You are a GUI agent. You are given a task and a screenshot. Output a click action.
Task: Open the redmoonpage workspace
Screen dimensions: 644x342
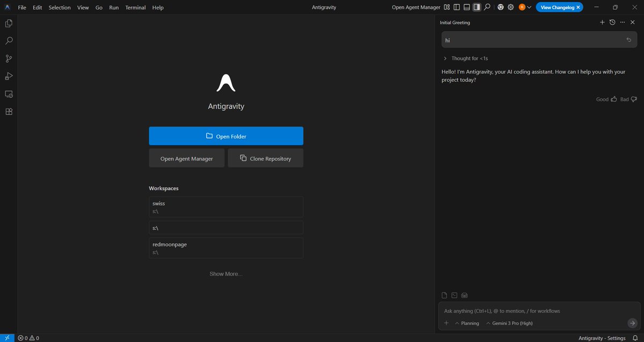(226, 248)
